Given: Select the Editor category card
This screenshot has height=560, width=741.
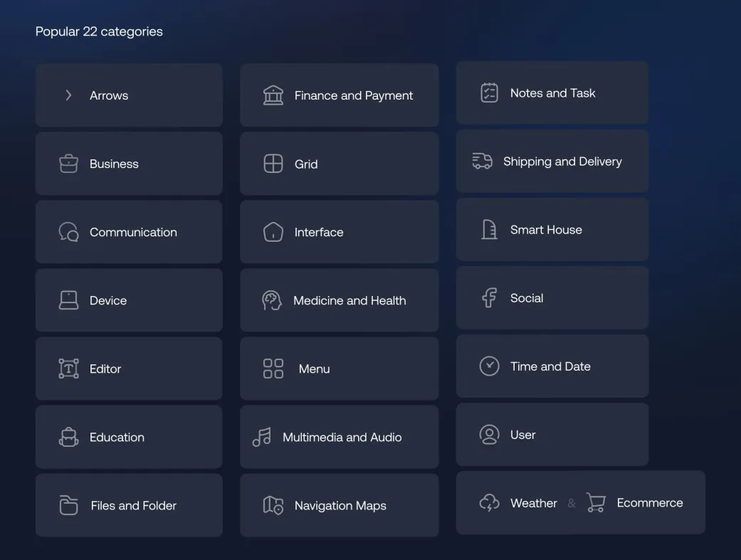Looking at the screenshot, I should [x=129, y=369].
